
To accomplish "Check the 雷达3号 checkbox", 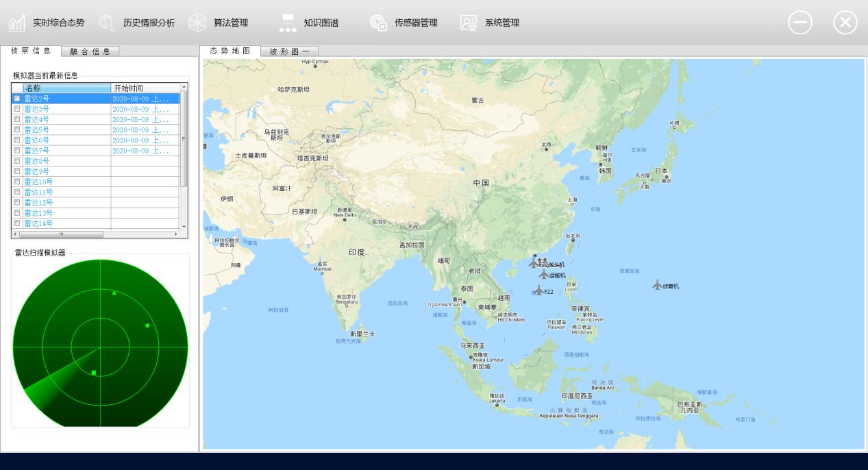I will (x=17, y=109).
